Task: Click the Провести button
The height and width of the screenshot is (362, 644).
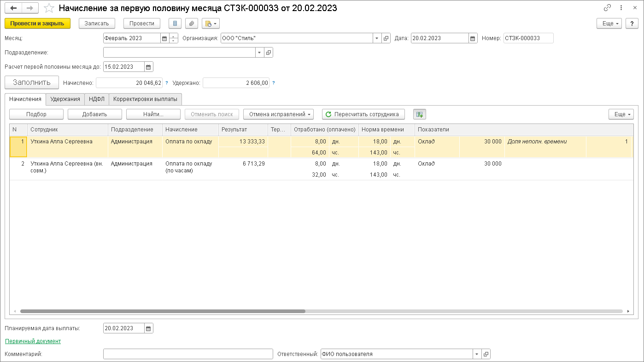Action: pyautogui.click(x=142, y=24)
